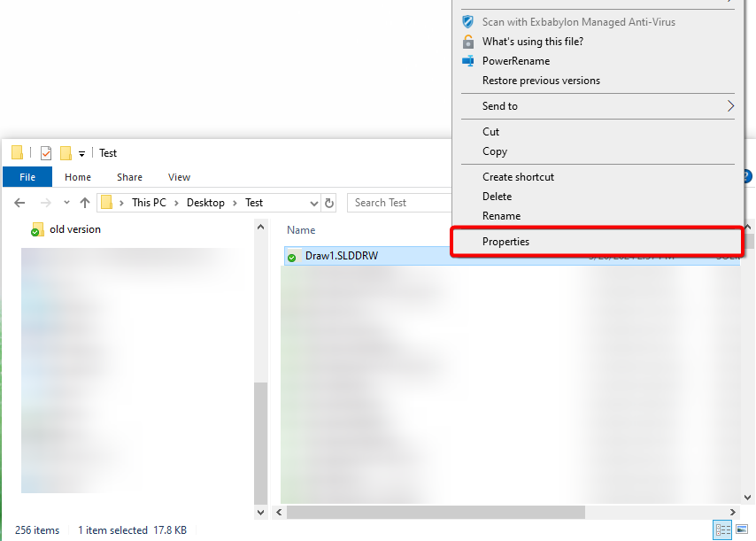Click the horizontal scrollbar thumb
Screen dimensions: 756x541
click(x=436, y=512)
